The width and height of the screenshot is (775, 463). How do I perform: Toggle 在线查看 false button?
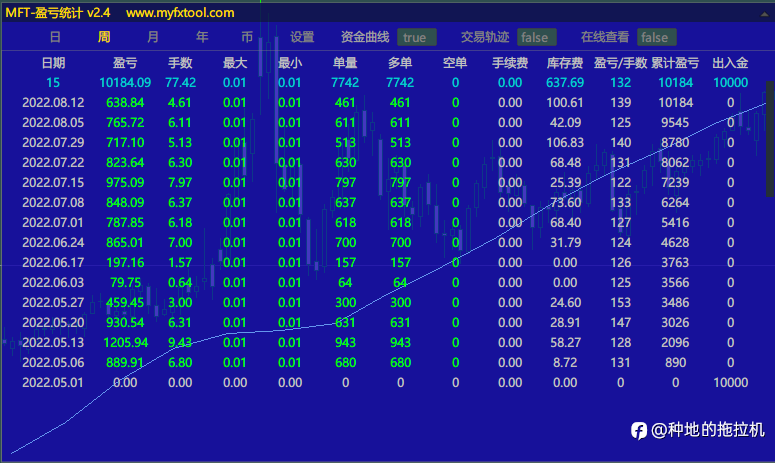click(x=657, y=37)
